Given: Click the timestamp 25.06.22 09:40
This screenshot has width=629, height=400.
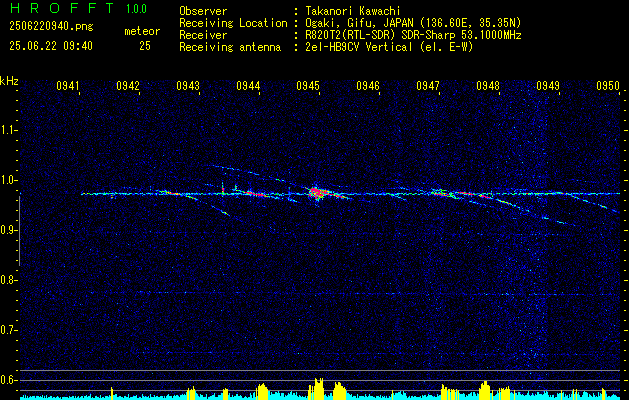Looking at the screenshot, I should coord(51,46).
